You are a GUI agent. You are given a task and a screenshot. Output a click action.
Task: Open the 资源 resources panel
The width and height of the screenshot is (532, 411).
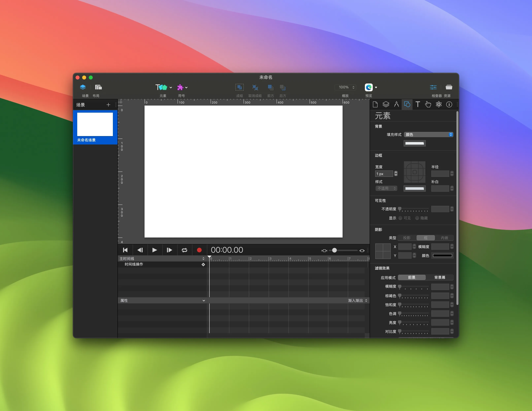point(449,87)
